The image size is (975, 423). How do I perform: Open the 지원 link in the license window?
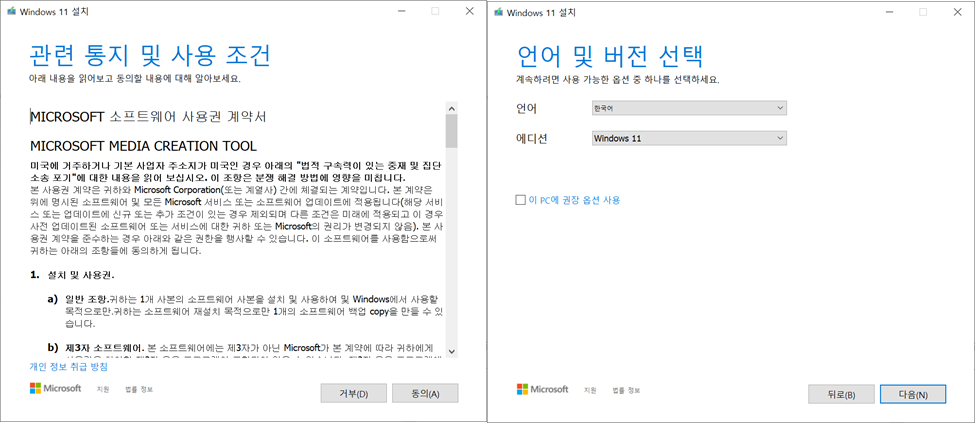pos(103,389)
